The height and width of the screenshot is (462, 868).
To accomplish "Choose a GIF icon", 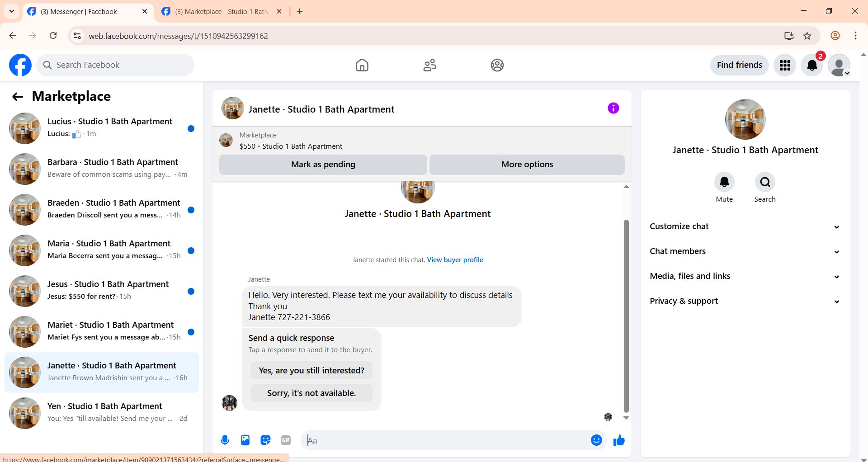I will 286,440.
